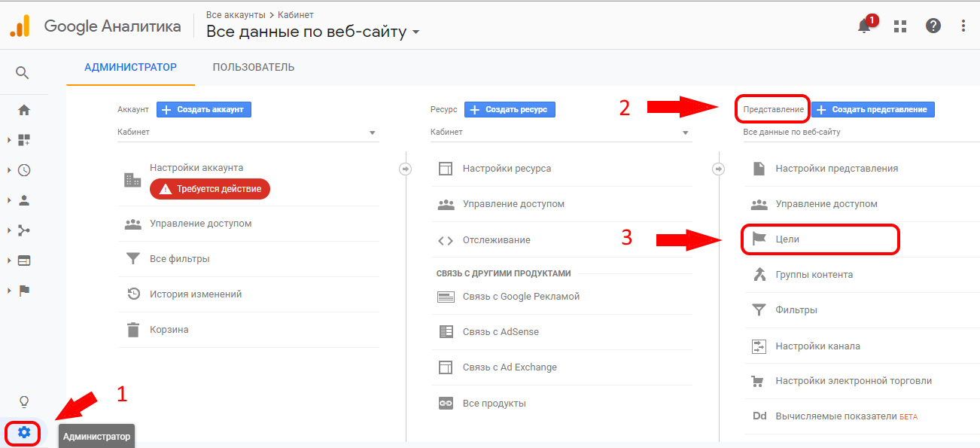Click the Admin gear icon
The height and width of the screenshot is (448, 980).
[24, 432]
